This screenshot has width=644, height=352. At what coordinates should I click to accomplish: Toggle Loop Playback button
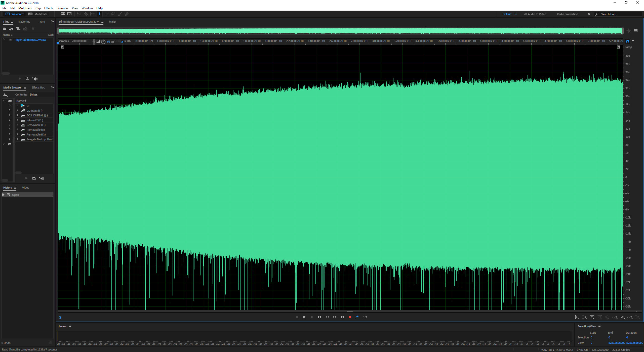tap(357, 317)
